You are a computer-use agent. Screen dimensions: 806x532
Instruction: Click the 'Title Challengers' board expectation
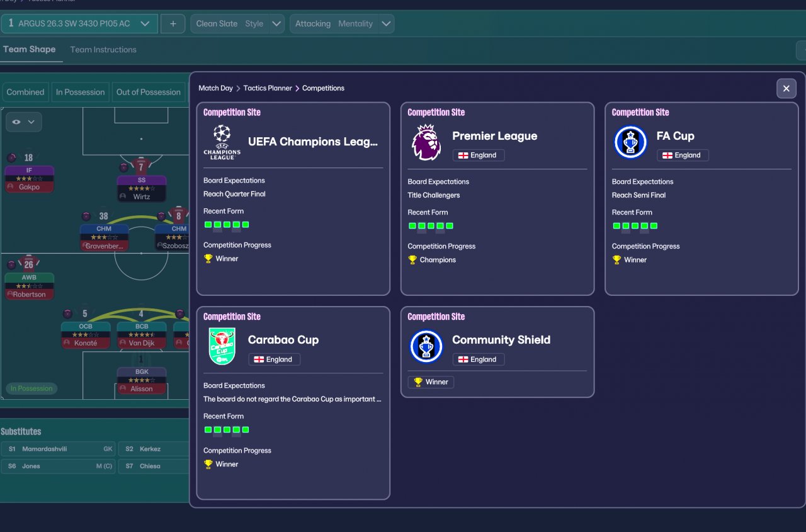(x=434, y=195)
